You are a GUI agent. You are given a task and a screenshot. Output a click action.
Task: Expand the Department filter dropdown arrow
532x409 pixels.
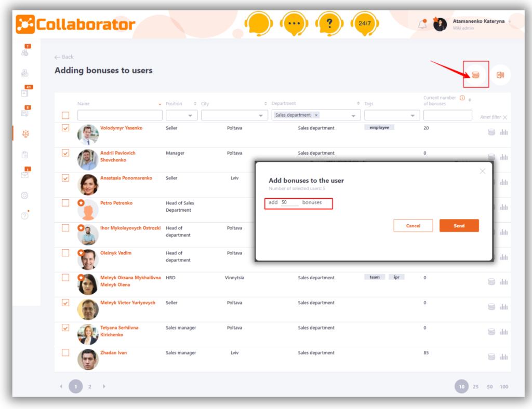353,116
